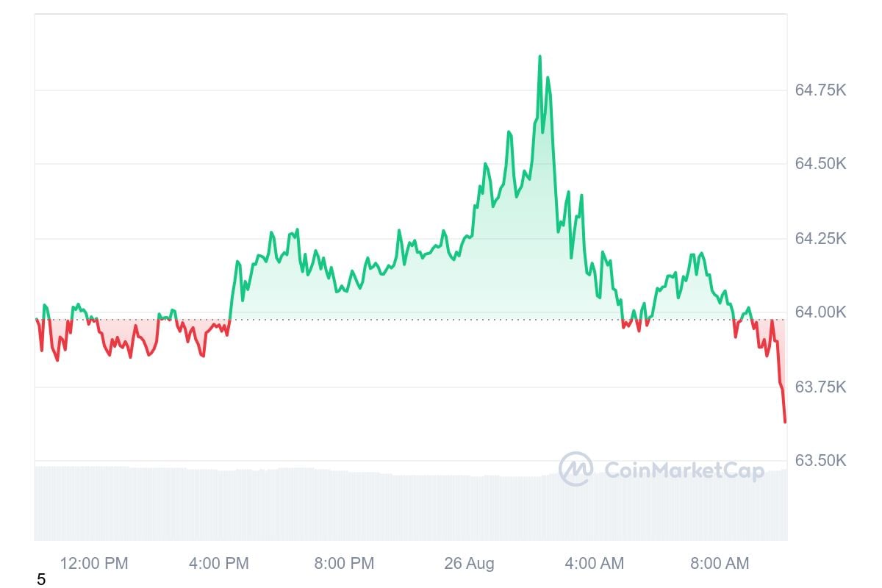This screenshot has width=882, height=588.
Task: Select the 64.00K price axis label
Action: point(820,312)
